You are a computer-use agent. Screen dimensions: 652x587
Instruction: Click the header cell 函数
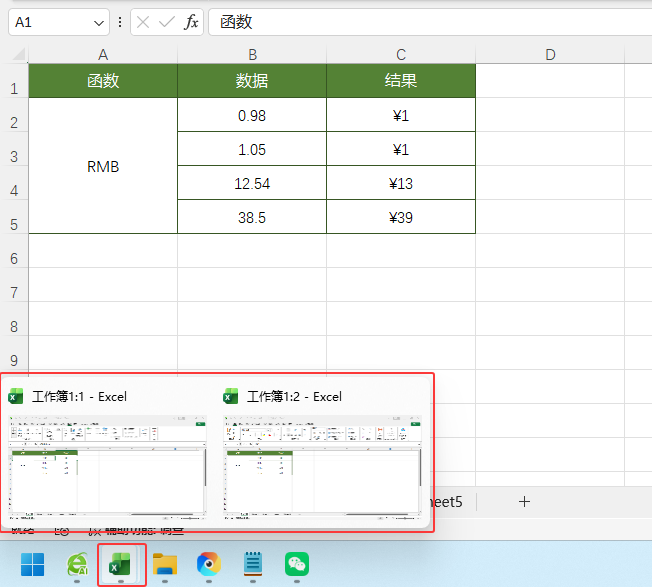pos(103,81)
